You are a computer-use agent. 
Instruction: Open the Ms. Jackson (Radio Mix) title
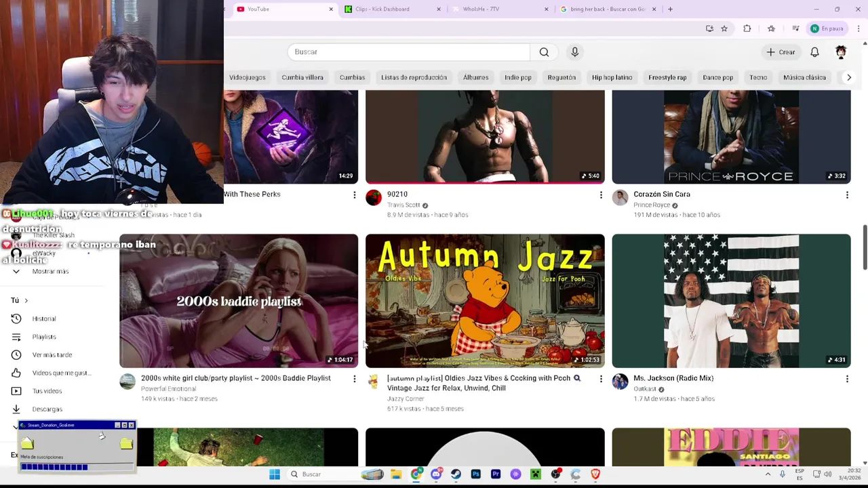(673, 378)
